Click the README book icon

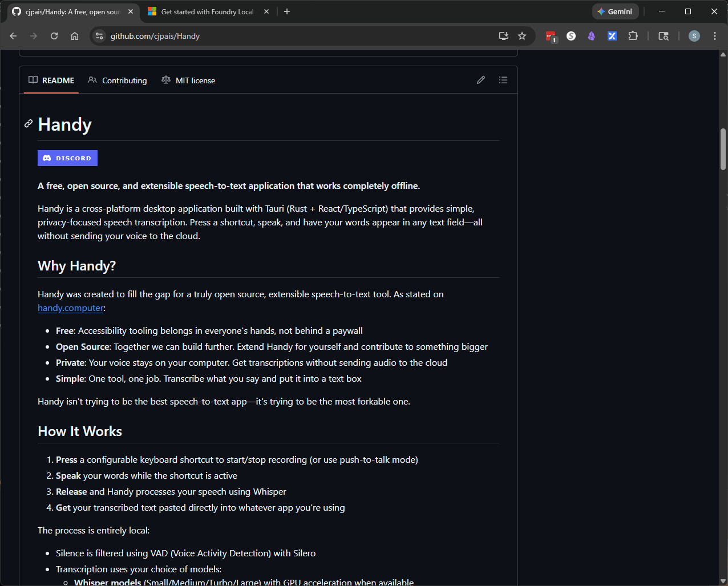[33, 80]
